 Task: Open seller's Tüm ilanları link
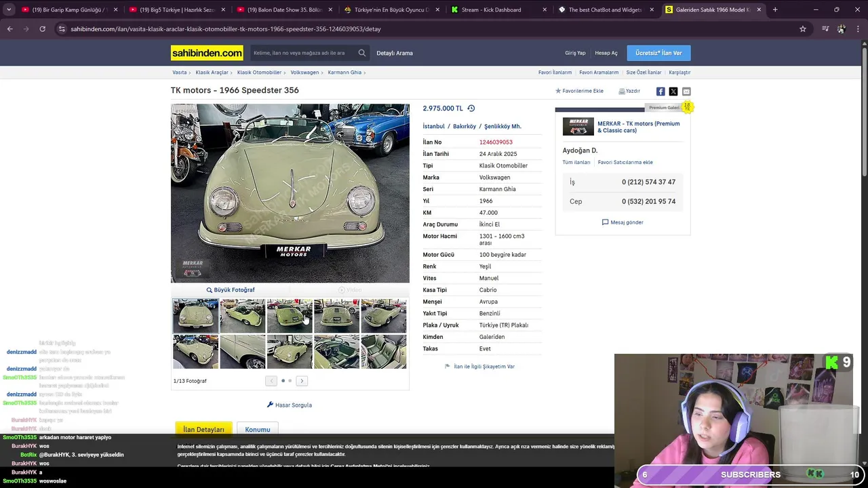coord(576,163)
